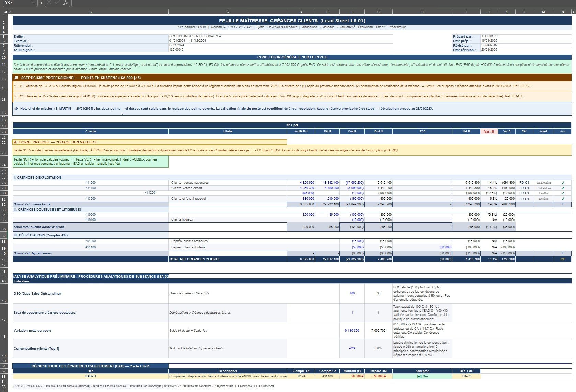Select FD-C1 reference in row 411100
The height and width of the screenshot is (392, 576).
[x=524, y=188]
